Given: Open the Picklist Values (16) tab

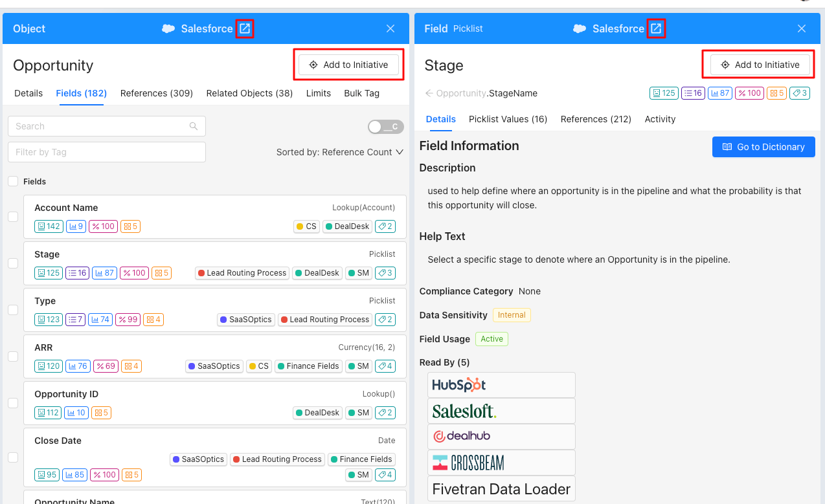Looking at the screenshot, I should tap(508, 119).
